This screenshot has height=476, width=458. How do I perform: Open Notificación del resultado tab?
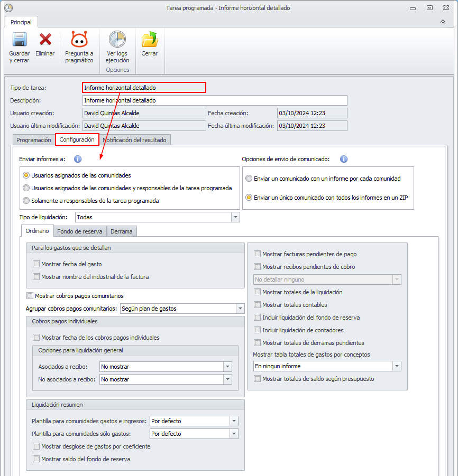pos(135,140)
